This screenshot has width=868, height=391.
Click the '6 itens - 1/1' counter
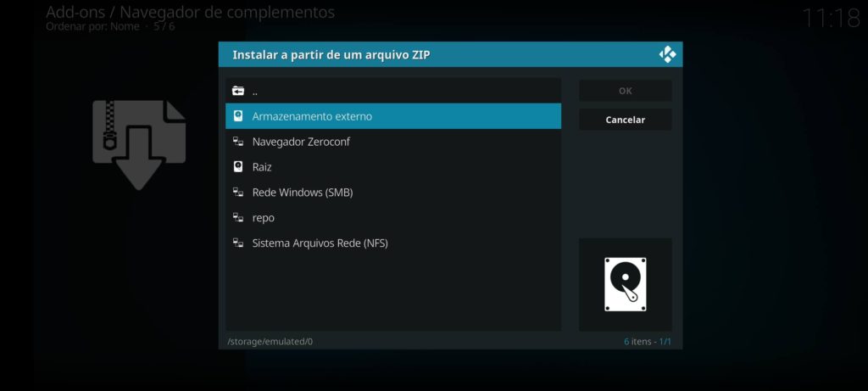coord(648,342)
